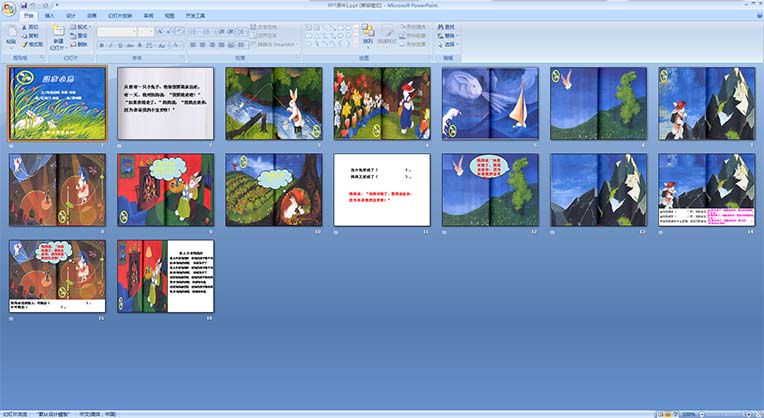Click Slide Sorter view icon in status bar

pyautogui.click(x=668, y=414)
